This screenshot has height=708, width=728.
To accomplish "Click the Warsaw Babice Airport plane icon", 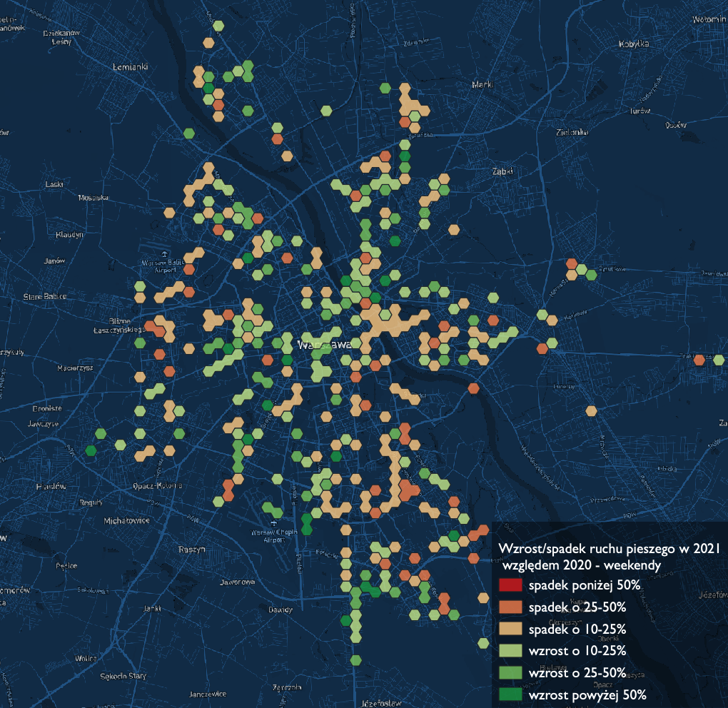I will (x=165, y=254).
